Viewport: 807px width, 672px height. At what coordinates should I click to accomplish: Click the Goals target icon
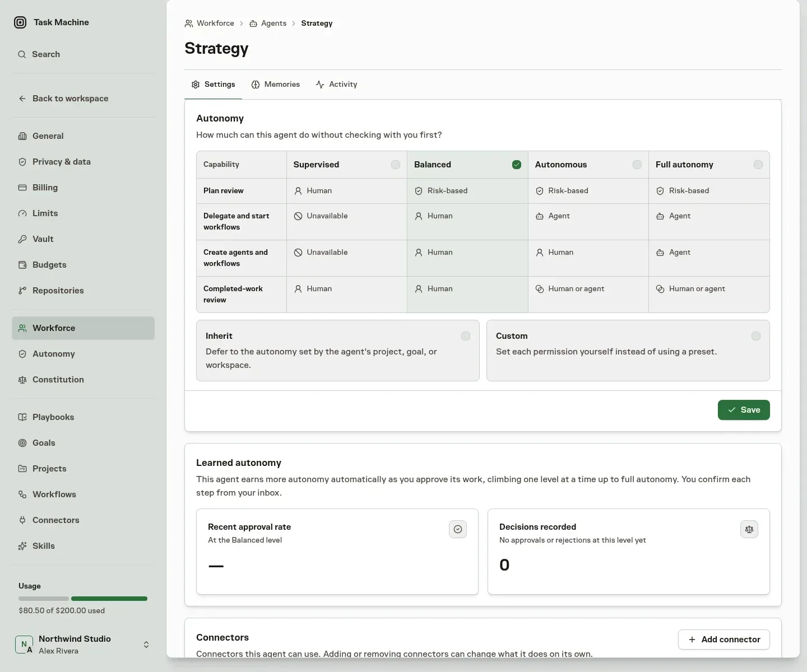(x=22, y=443)
